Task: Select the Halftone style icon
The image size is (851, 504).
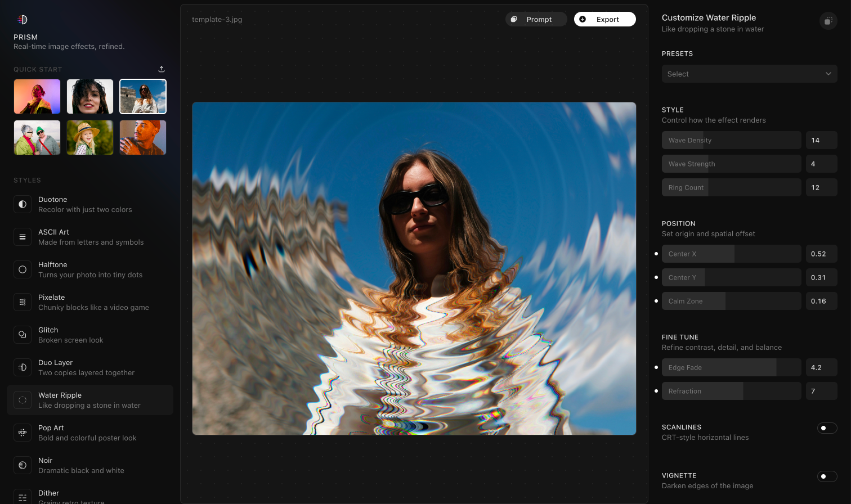Action: click(x=23, y=269)
